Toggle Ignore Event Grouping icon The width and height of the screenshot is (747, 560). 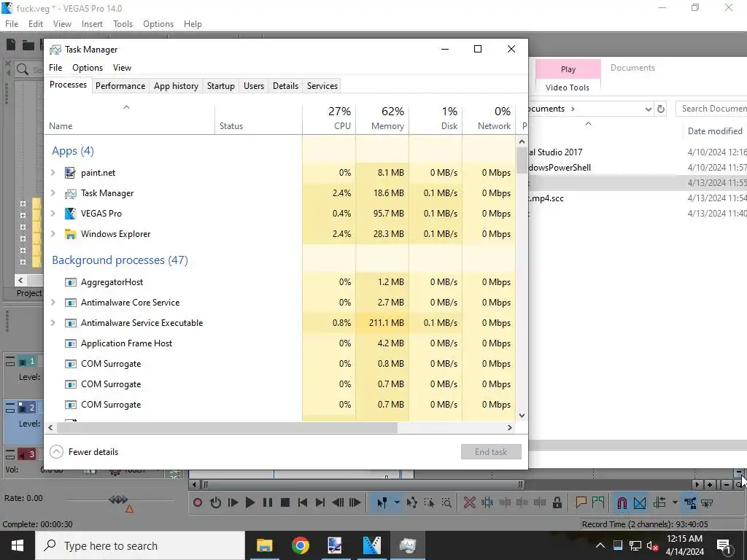707,502
